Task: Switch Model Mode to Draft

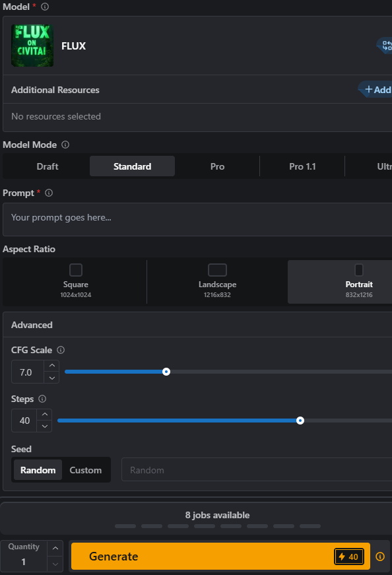Action: (x=48, y=166)
